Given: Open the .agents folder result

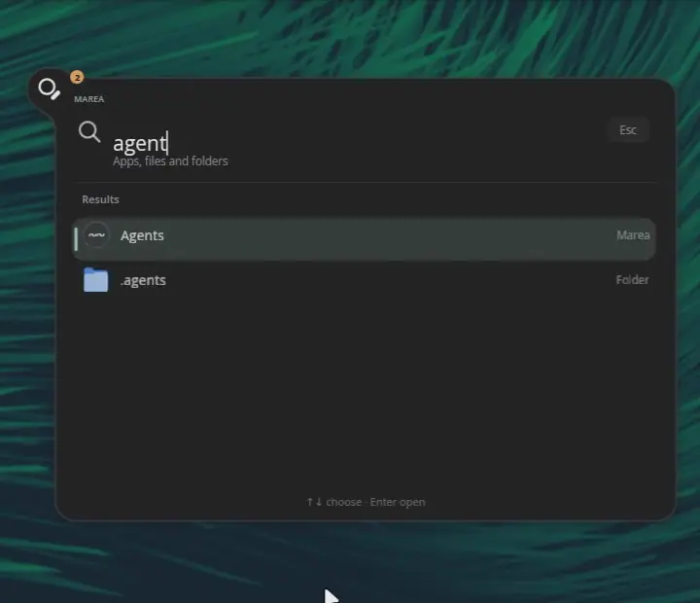Looking at the screenshot, I should [x=364, y=280].
